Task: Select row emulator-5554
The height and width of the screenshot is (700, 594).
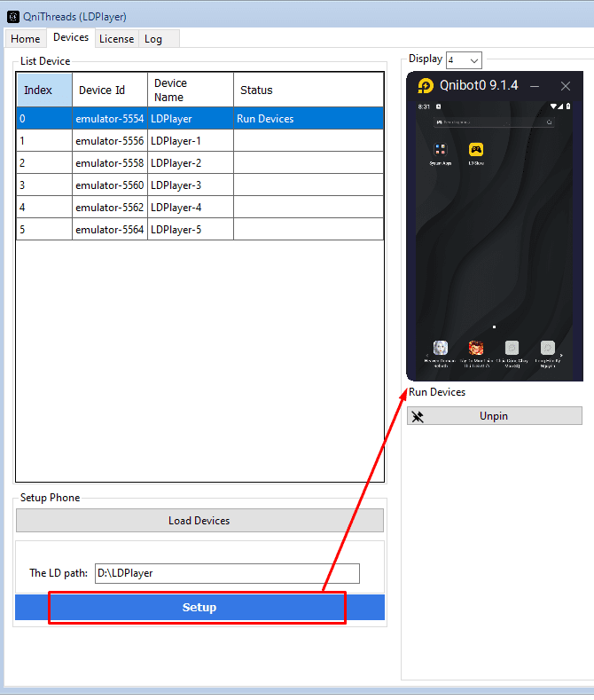Action: coord(199,118)
